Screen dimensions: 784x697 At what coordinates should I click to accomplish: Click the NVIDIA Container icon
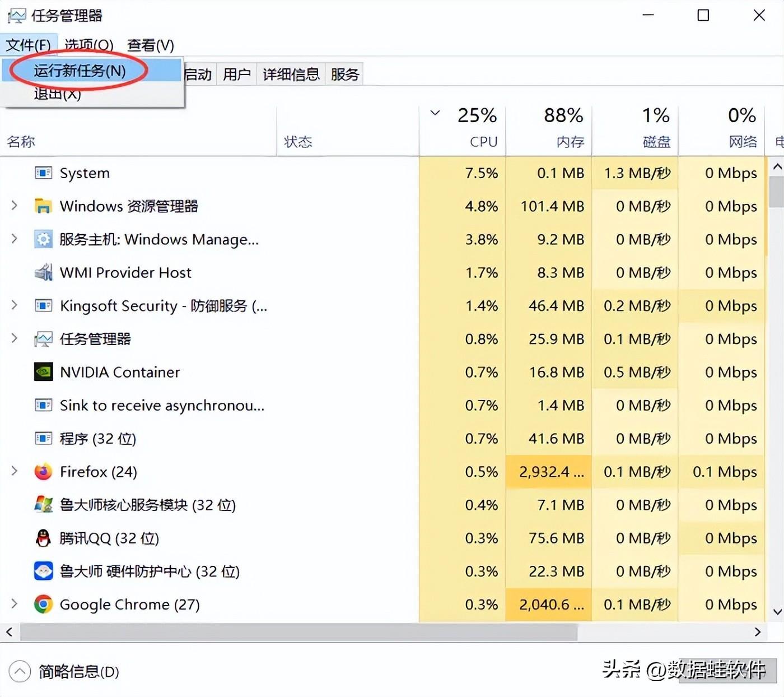tap(43, 371)
